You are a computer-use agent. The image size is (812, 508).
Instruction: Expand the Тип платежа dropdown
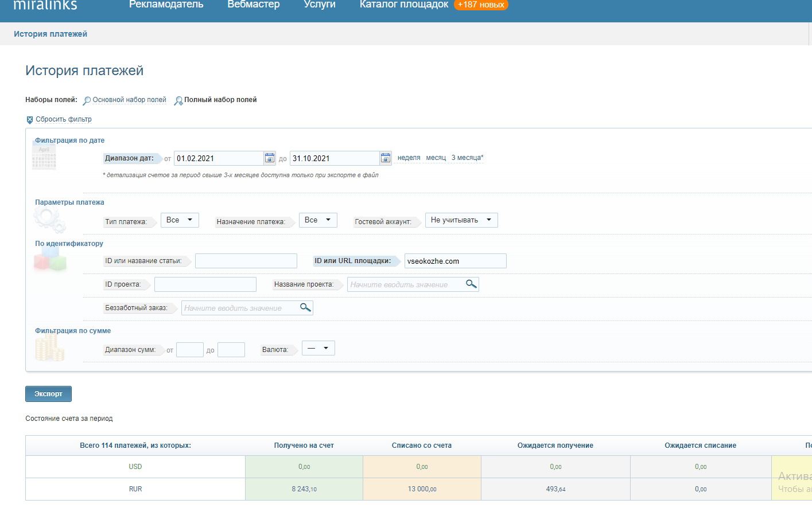(x=179, y=220)
